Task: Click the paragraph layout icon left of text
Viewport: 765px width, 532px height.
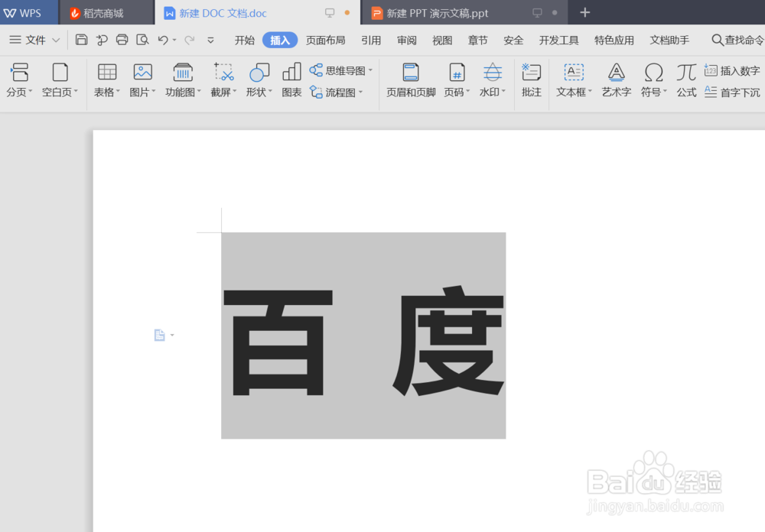Action: [x=160, y=335]
